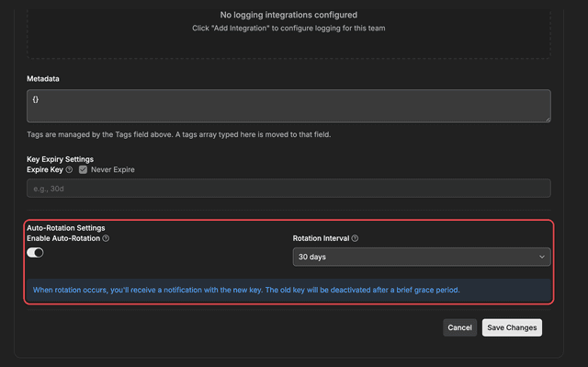Screen dimensions: 588x367
Task: Click the 'Metadata' label
Action: pos(43,79)
